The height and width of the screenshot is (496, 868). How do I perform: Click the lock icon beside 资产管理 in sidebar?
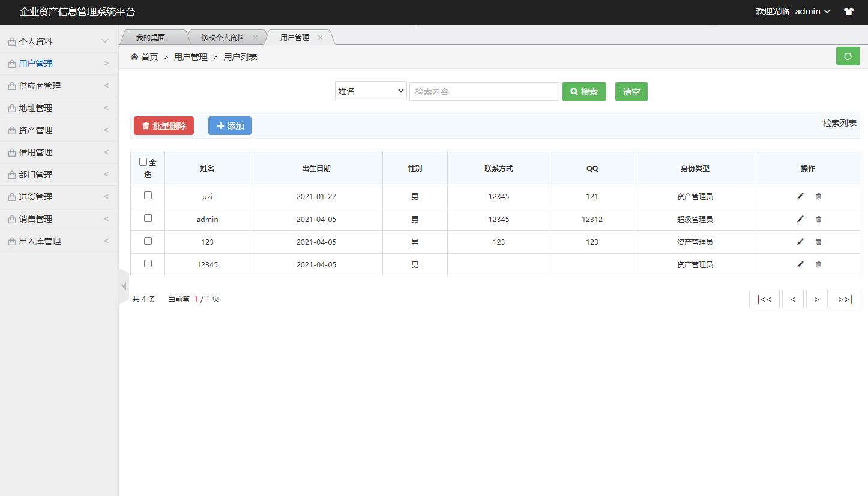[11, 130]
